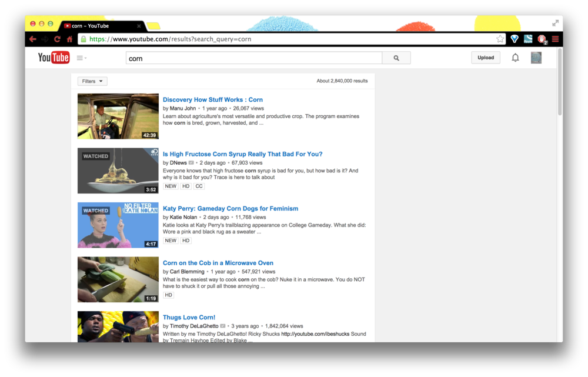This screenshot has height=377, width=588.
Task: Visit the DNews channel
Action: click(x=178, y=163)
